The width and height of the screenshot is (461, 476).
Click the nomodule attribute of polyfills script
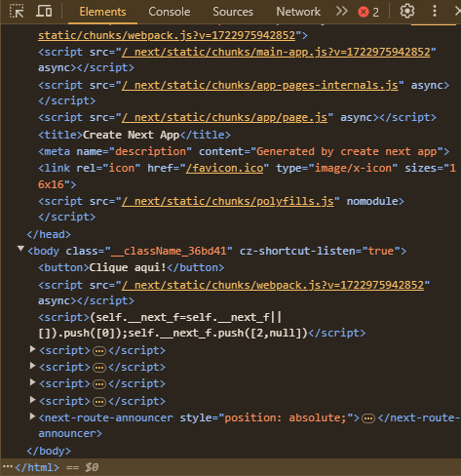372,201
